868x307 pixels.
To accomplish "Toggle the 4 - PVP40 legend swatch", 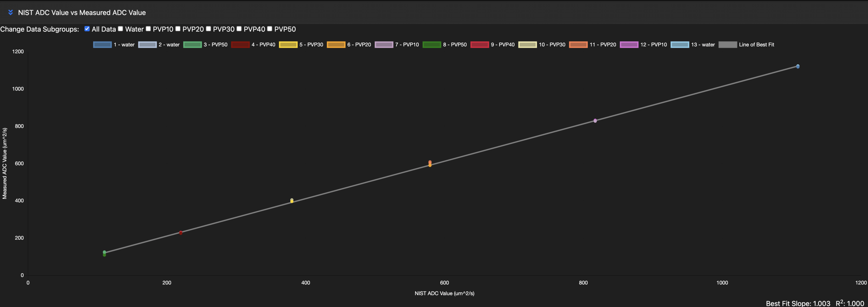I will pos(240,45).
